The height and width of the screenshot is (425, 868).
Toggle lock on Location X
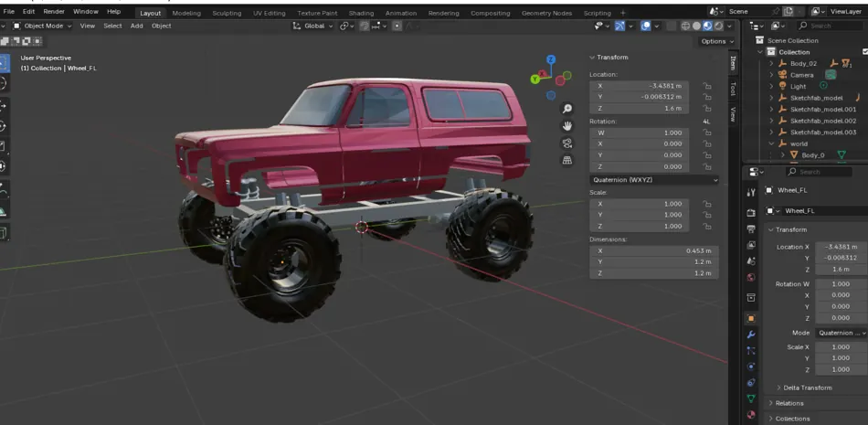pos(707,86)
